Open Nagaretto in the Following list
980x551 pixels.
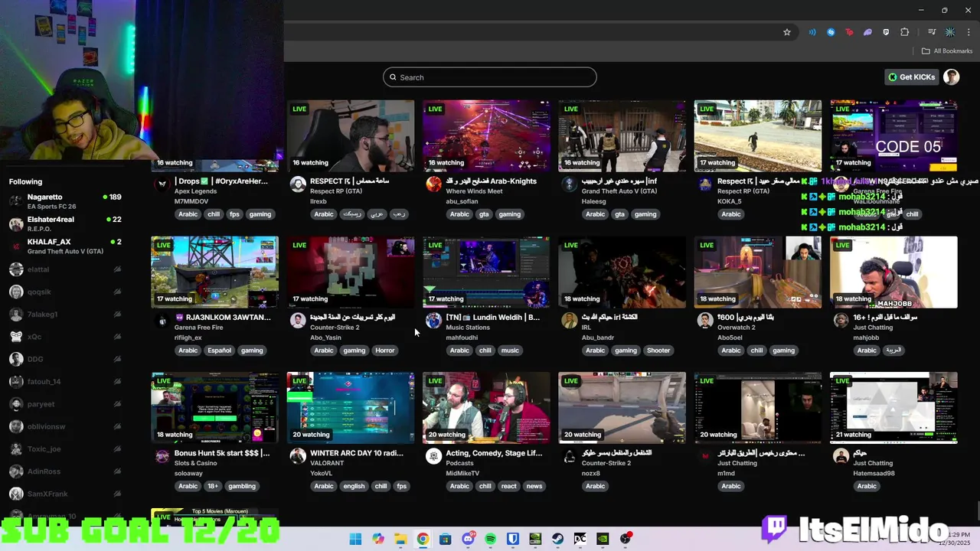(x=65, y=201)
